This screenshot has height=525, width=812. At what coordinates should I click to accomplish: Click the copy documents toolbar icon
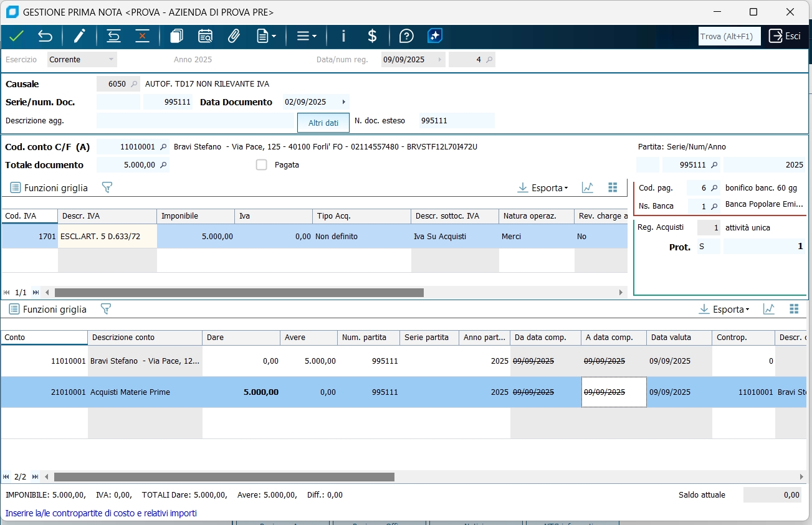point(176,36)
